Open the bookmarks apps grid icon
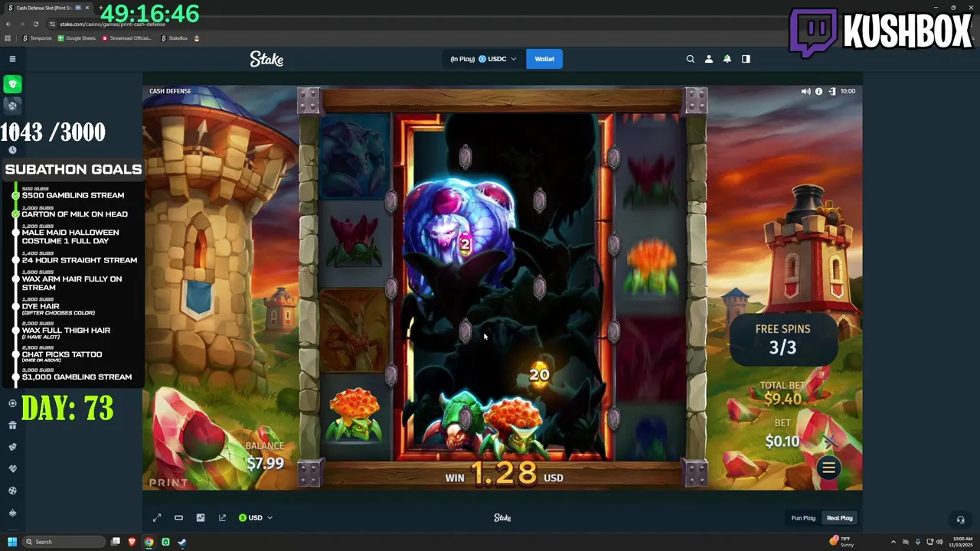The height and width of the screenshot is (551, 980). [x=8, y=38]
